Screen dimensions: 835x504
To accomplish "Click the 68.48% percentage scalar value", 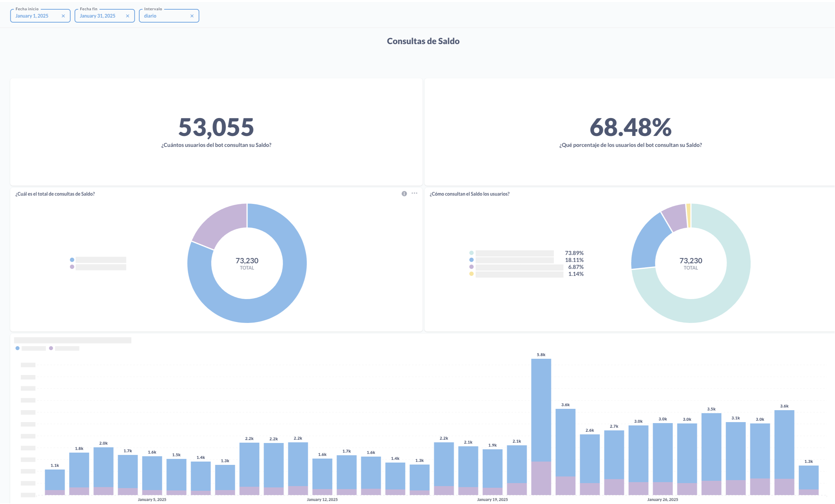I will 631,127.
